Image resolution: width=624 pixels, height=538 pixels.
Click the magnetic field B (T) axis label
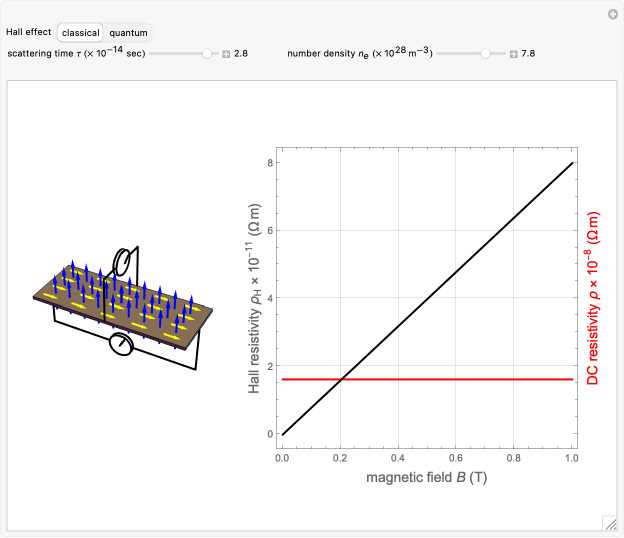(427, 477)
